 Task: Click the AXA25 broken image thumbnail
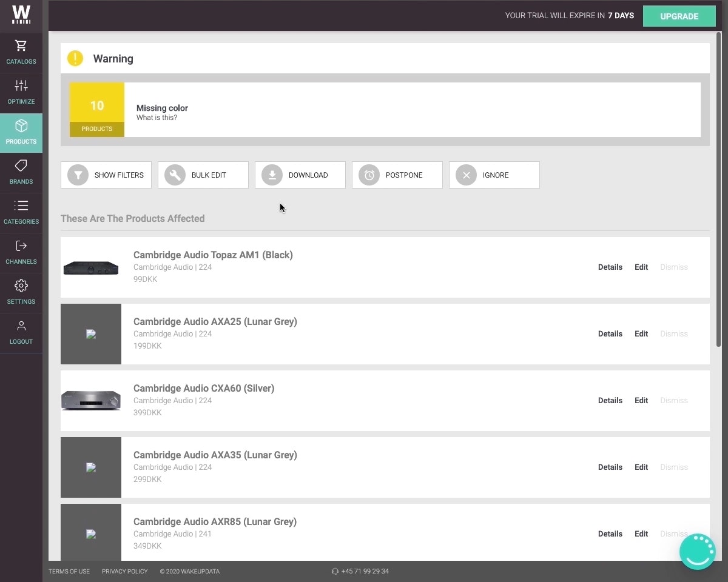pos(91,334)
